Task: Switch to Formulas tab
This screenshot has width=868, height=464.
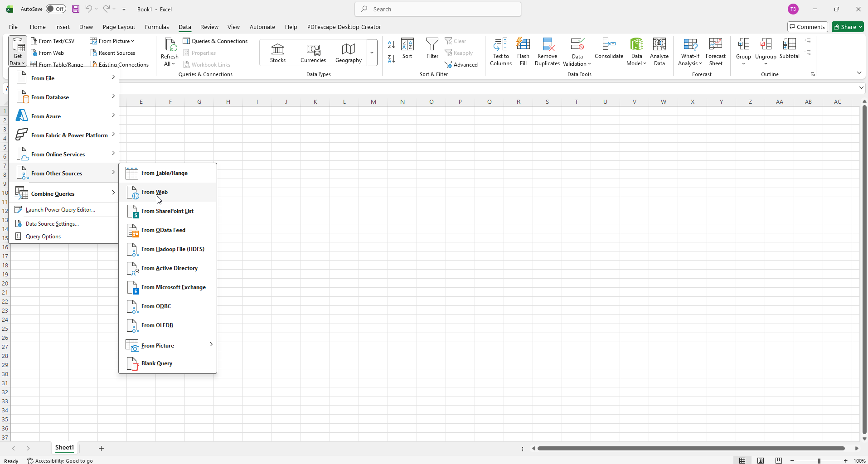Action: tap(157, 27)
